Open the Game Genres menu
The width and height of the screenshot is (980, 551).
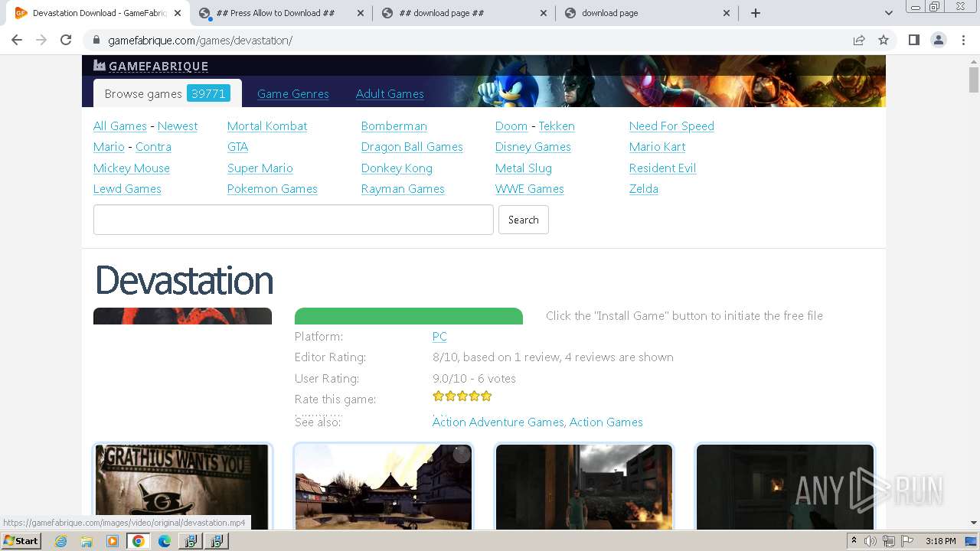(293, 93)
